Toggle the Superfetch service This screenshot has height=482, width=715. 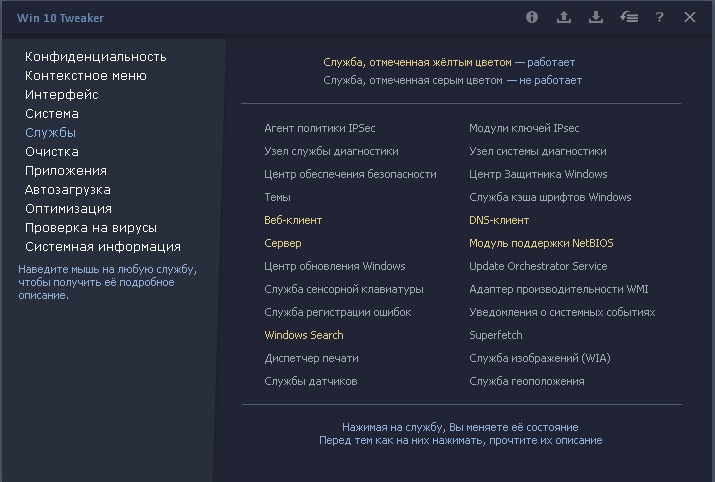coord(495,335)
